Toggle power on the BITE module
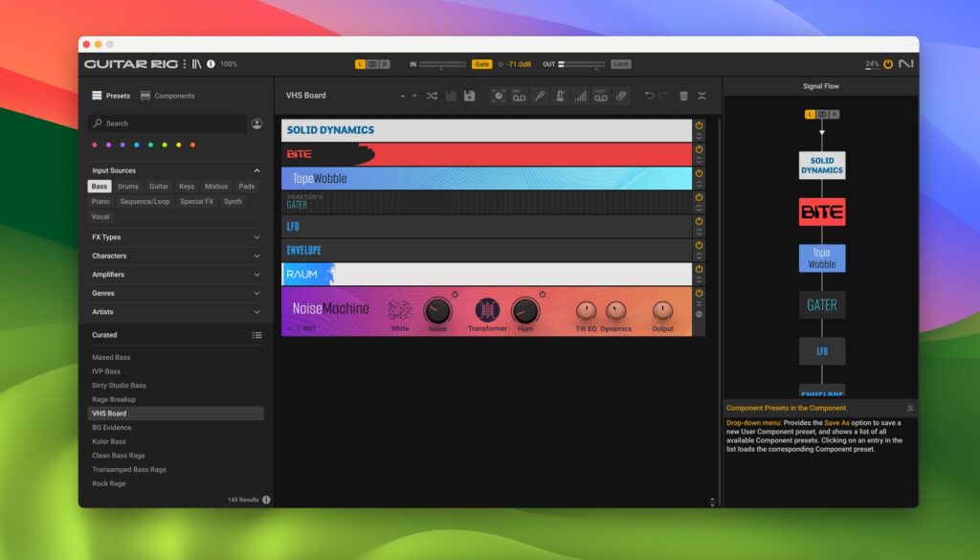This screenshot has width=980, height=560. pyautogui.click(x=700, y=149)
